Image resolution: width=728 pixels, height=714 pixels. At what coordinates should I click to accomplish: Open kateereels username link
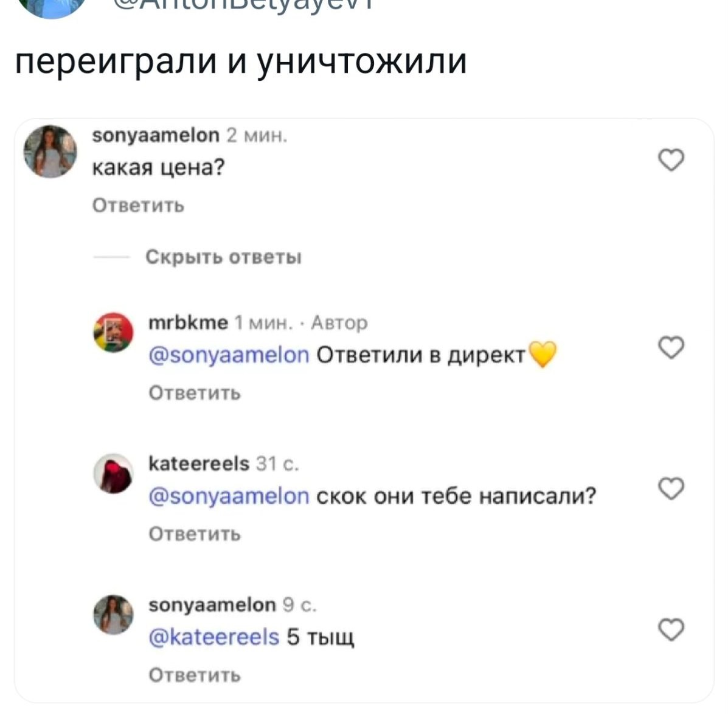pos(199,463)
